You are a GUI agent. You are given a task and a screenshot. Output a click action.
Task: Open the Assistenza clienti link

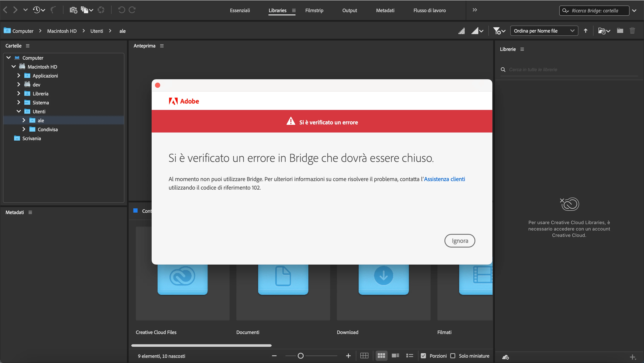[x=444, y=179]
